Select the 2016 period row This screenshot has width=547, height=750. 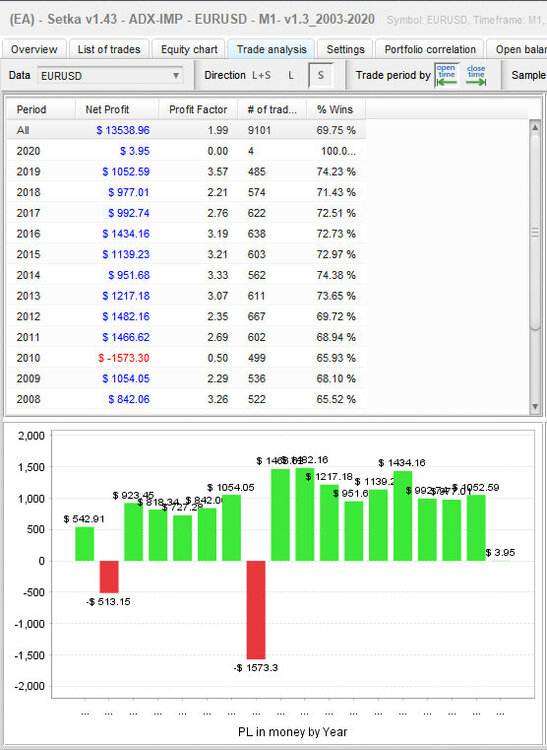coord(186,234)
